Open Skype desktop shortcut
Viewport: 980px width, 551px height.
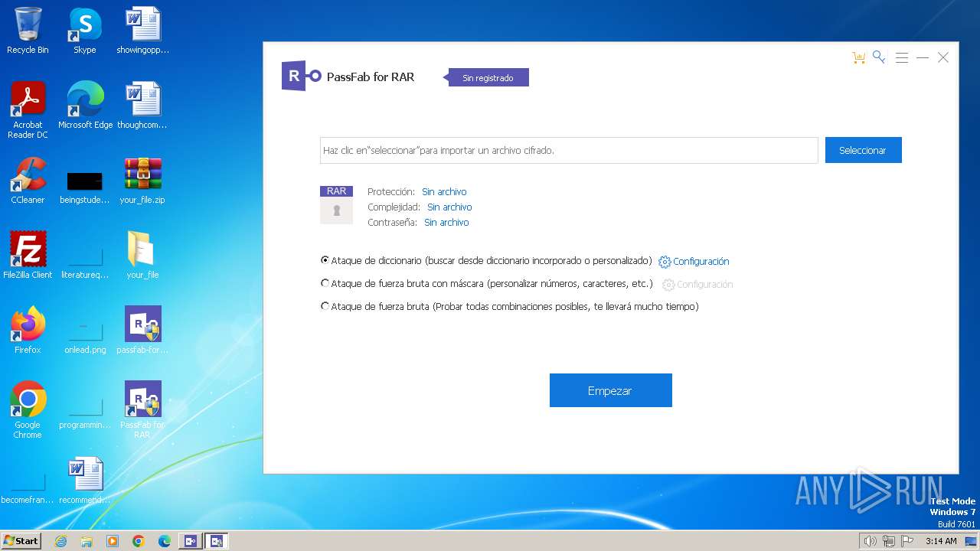(85, 31)
